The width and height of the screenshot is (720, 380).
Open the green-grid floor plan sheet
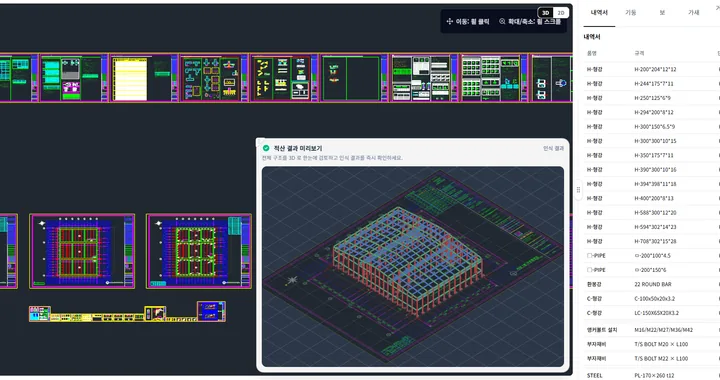click(199, 251)
